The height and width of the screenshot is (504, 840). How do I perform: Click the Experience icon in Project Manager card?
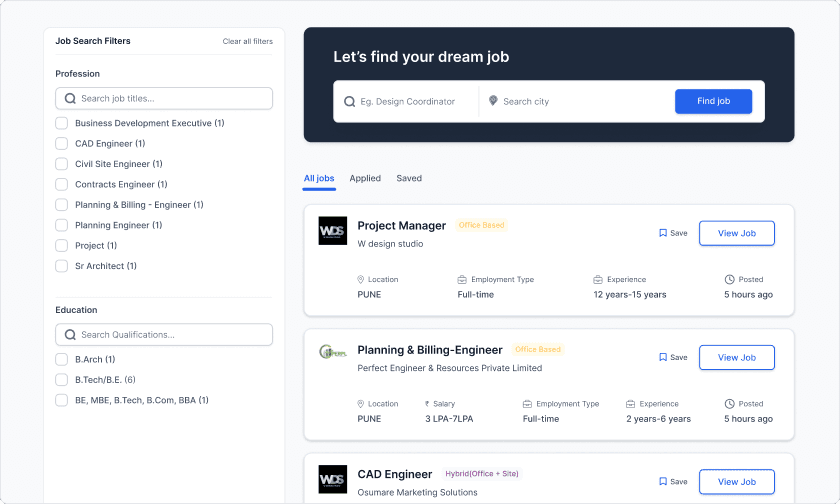[598, 280]
